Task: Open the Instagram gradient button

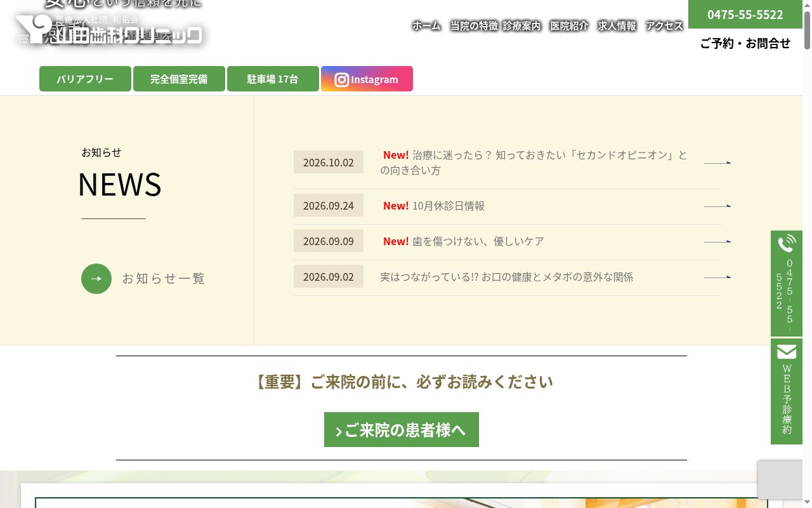Action: (x=367, y=79)
